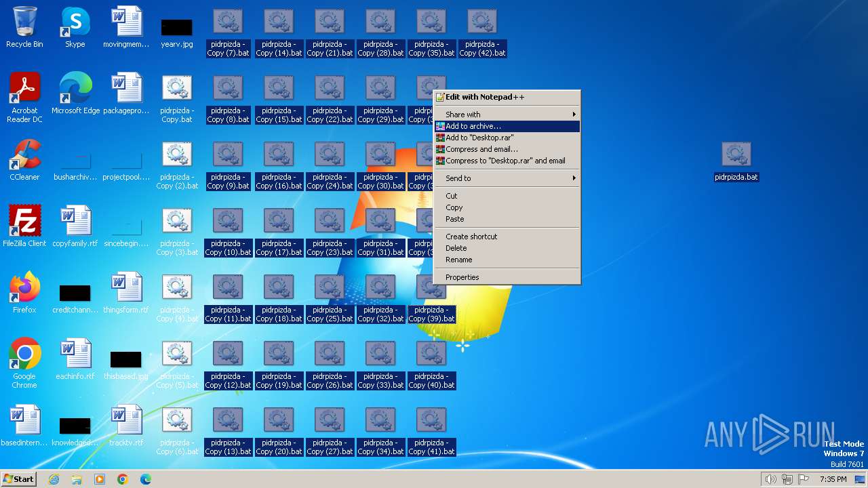Select the Skype desktop shortcut
The height and width of the screenshot is (488, 868).
tap(75, 28)
